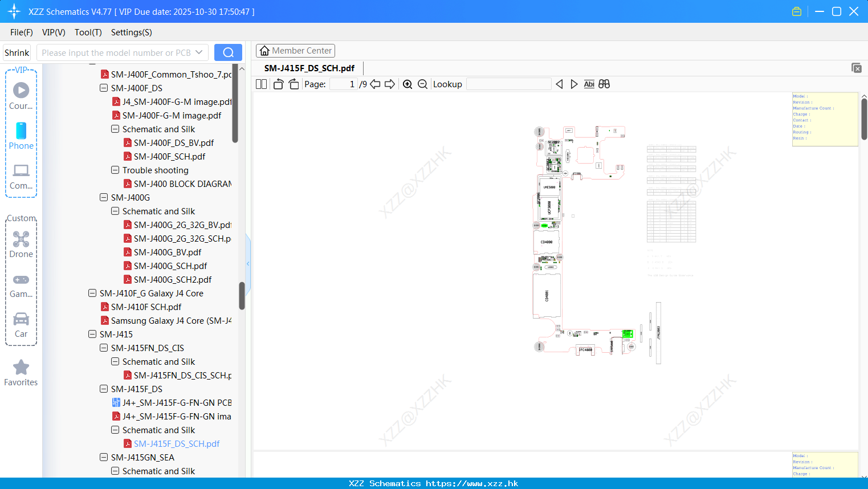Open the File(F) menu
Screen dimensions: 868x489
[x=22, y=32]
